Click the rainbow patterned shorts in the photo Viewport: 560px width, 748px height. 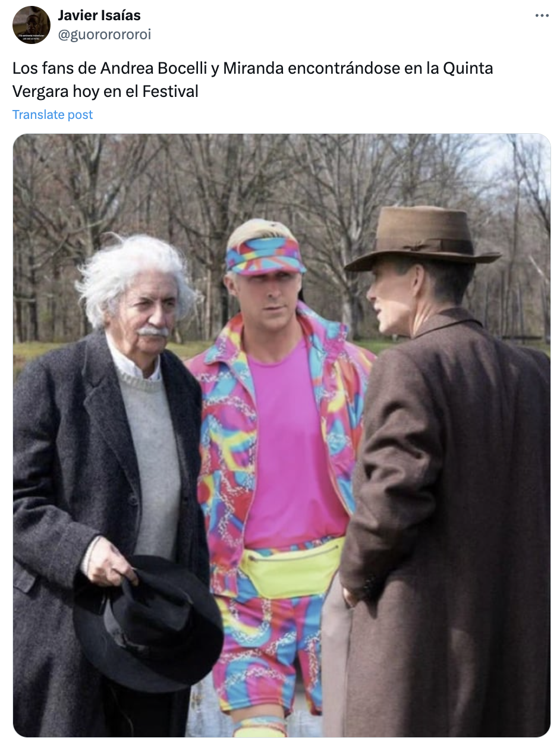click(268, 648)
